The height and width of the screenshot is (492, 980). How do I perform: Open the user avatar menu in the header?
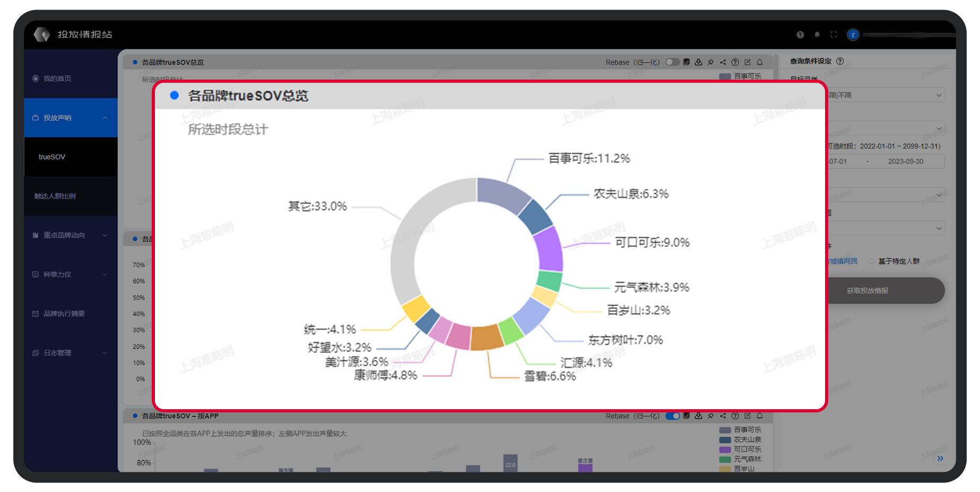click(x=853, y=34)
